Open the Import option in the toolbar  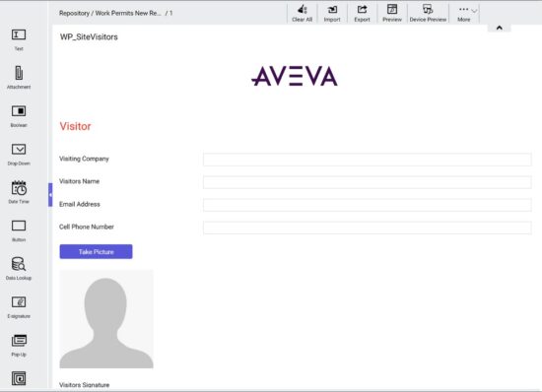[332, 13]
